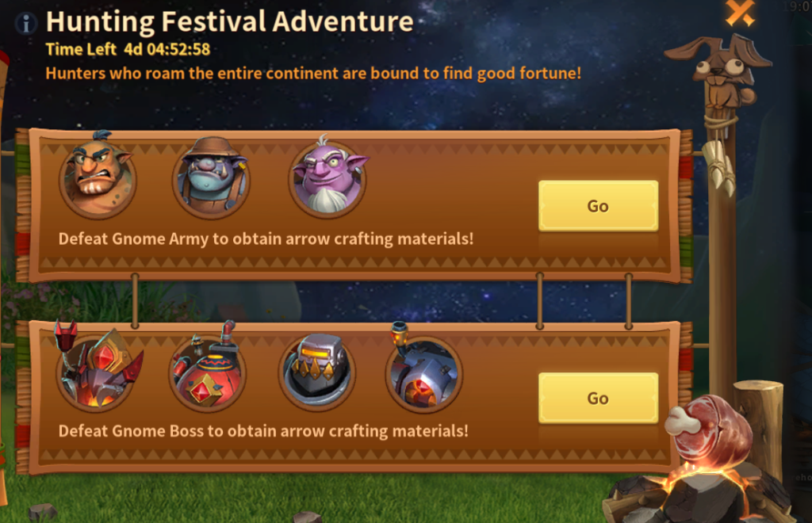This screenshot has height=523, width=812.
Task: Select the red round bomb robot boss
Action: click(207, 370)
